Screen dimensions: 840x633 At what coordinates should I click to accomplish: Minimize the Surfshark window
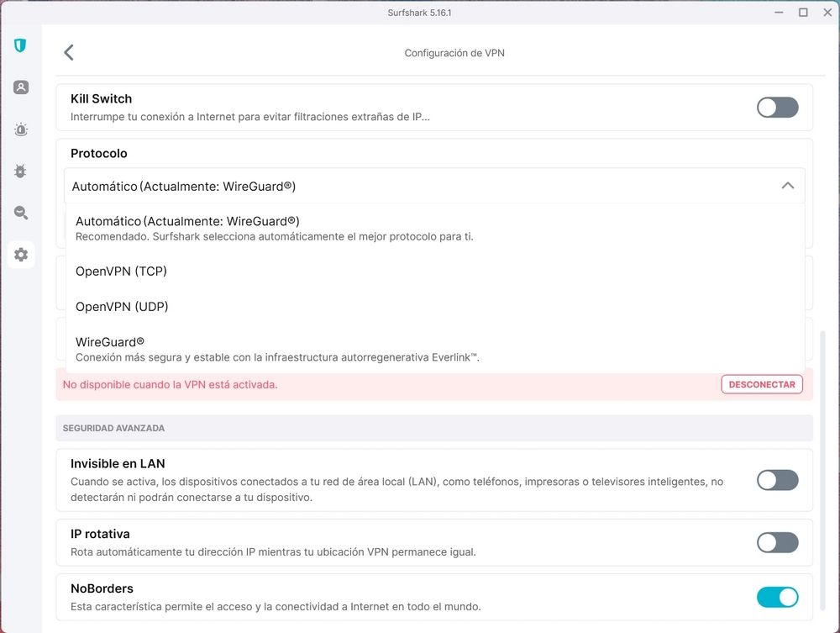coord(779,13)
